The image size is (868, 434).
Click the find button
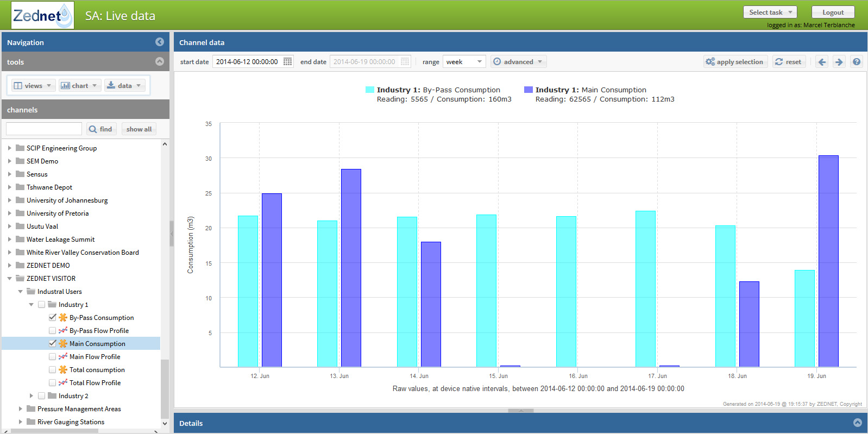[x=100, y=129]
